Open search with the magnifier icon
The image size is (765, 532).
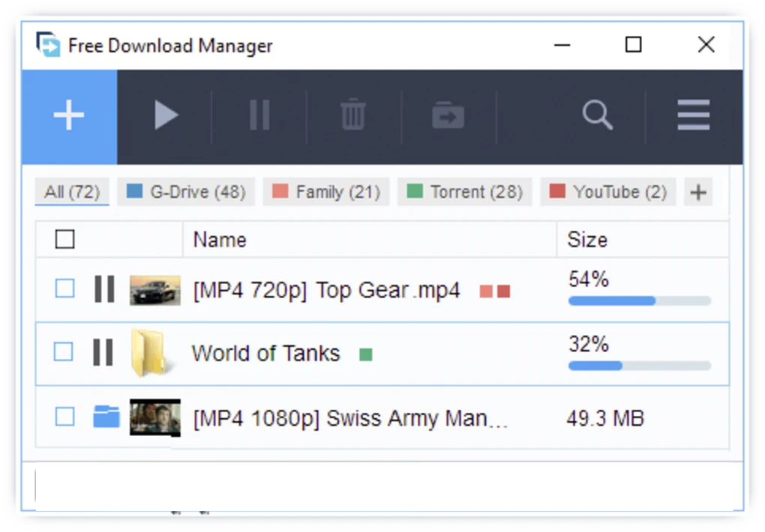click(597, 115)
